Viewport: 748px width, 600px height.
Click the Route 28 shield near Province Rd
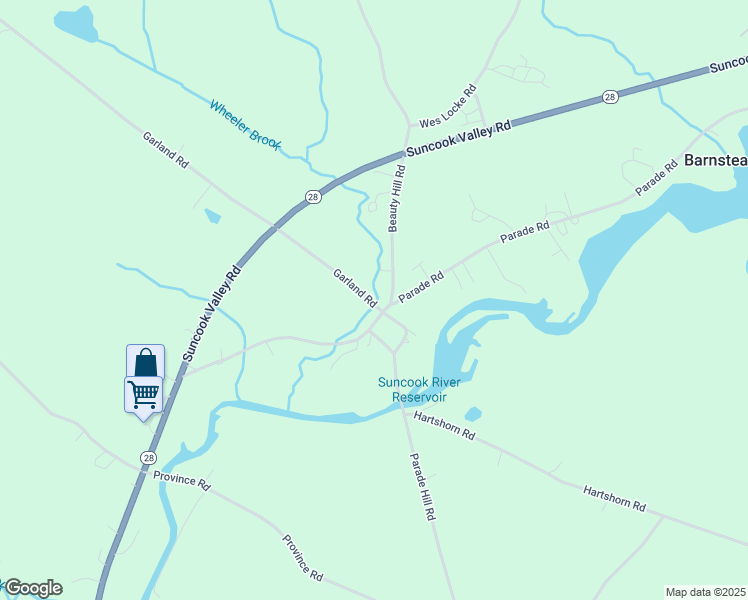tap(149, 458)
